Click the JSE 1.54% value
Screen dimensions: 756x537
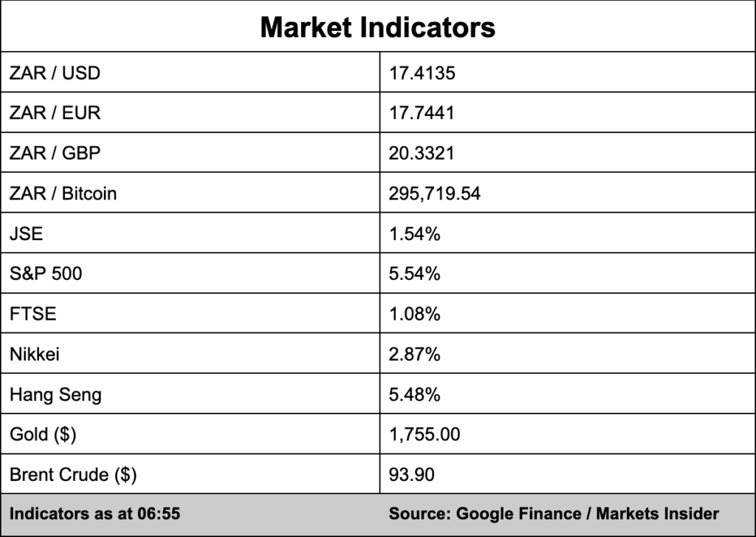(x=415, y=234)
